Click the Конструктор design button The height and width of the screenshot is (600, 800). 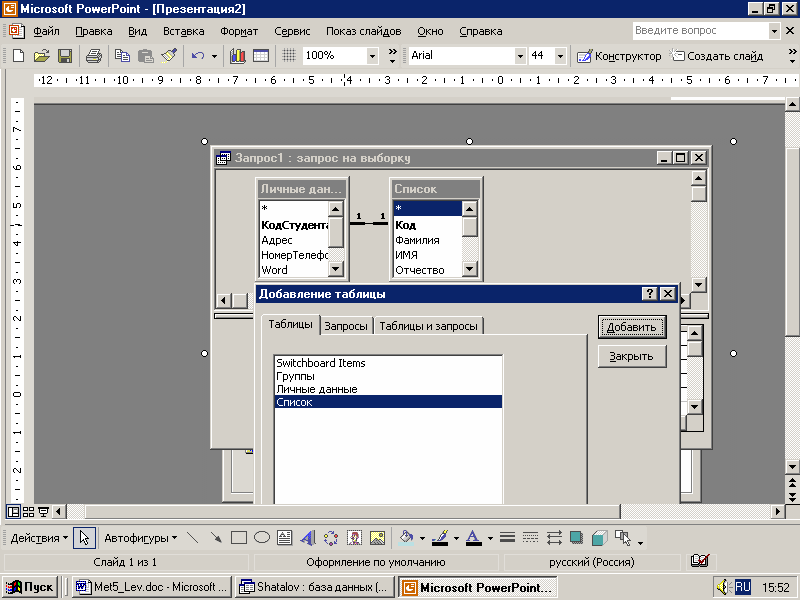(619, 56)
